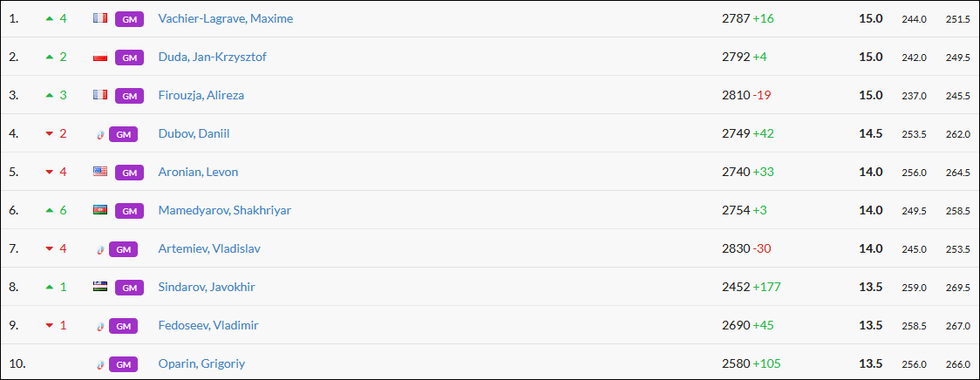Click the USA flag next to Aronian
Viewport: 980px width, 380px height.
point(100,172)
